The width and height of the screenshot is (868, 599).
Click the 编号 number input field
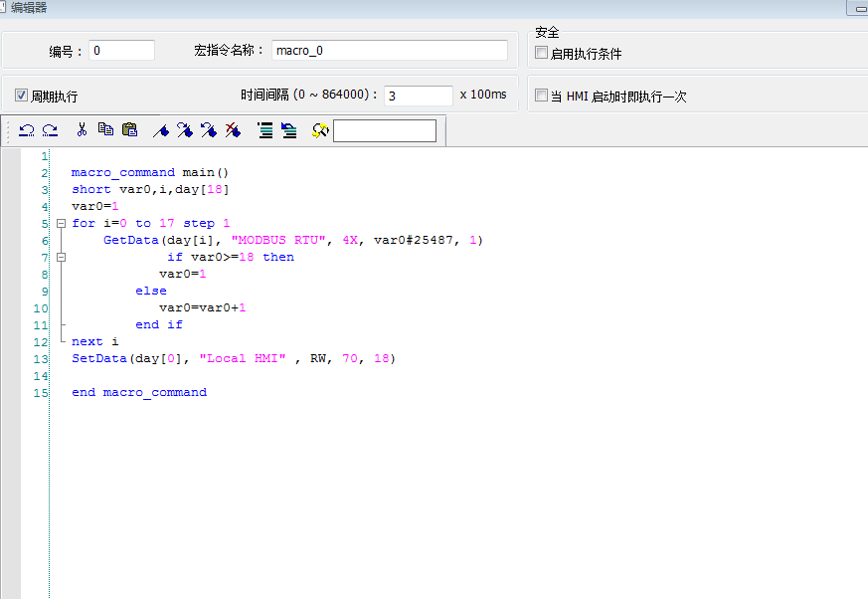click(121, 50)
